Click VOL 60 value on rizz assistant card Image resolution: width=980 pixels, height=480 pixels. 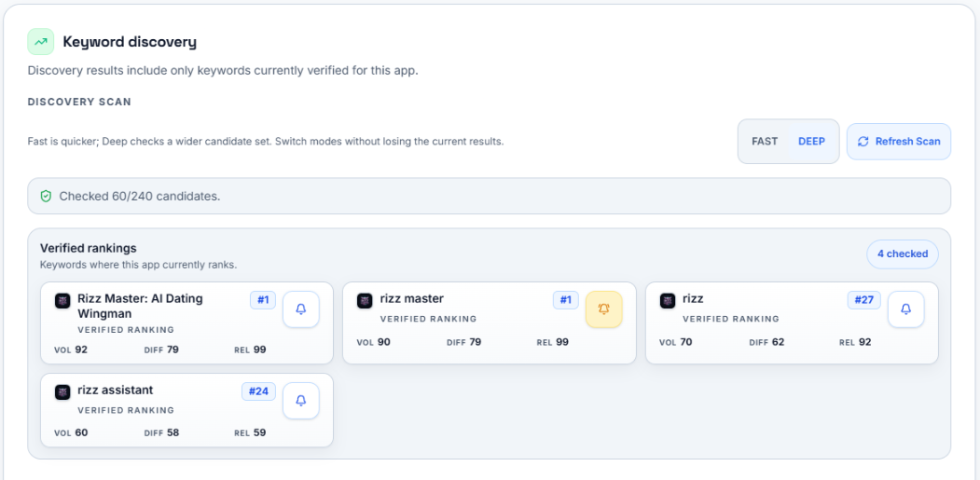71,432
